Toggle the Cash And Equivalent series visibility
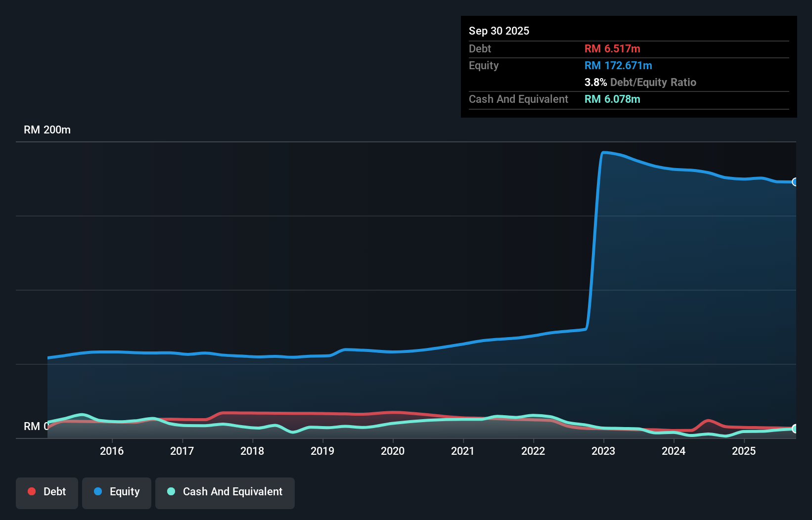The image size is (812, 520). 225,492
